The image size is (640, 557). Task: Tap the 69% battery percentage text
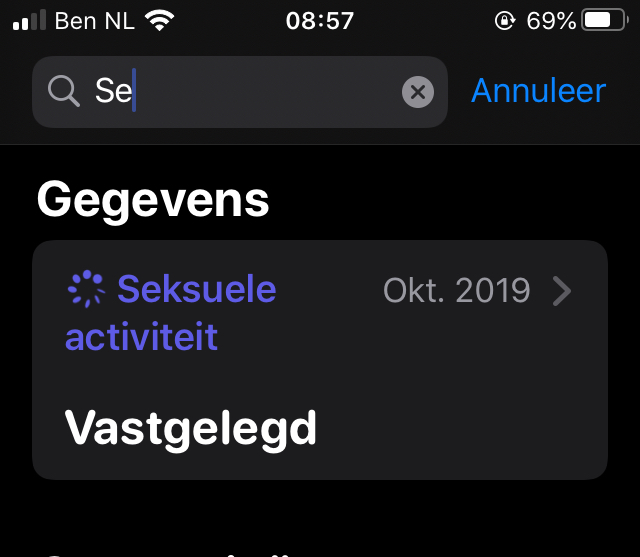point(551,21)
